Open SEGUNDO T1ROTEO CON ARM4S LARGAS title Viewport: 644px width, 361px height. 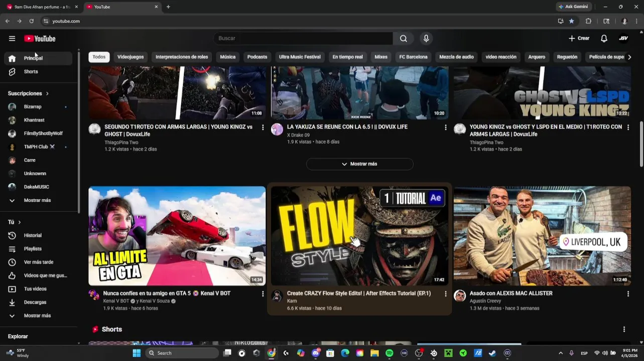[x=179, y=131]
